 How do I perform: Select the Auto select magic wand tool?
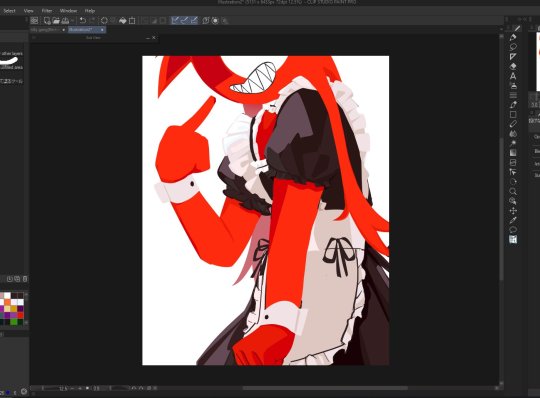click(513, 143)
